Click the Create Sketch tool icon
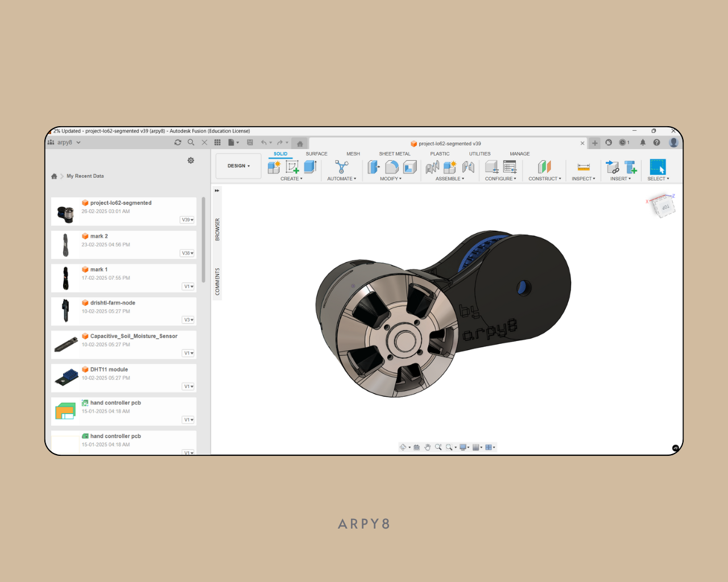728x582 pixels. (292, 167)
